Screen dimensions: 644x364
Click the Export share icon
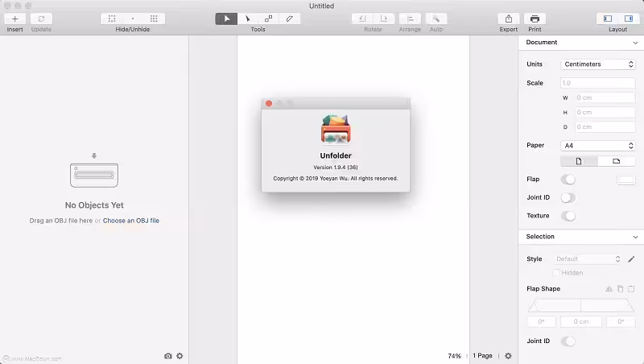pyautogui.click(x=509, y=19)
